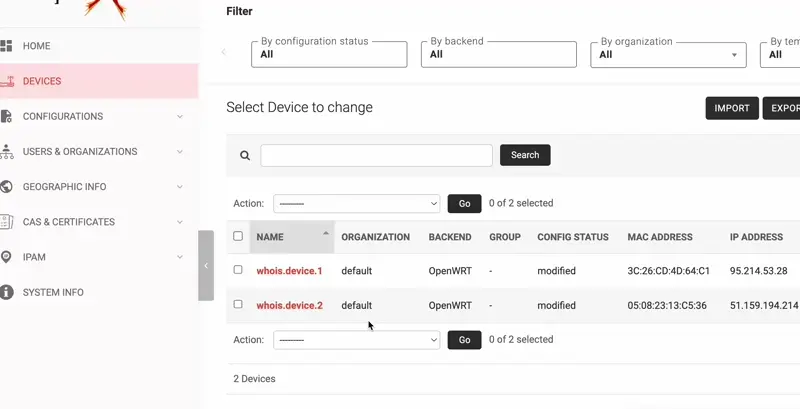Viewport: 800px width, 409px height.
Task: Click the Devices router icon
Action: click(6, 81)
